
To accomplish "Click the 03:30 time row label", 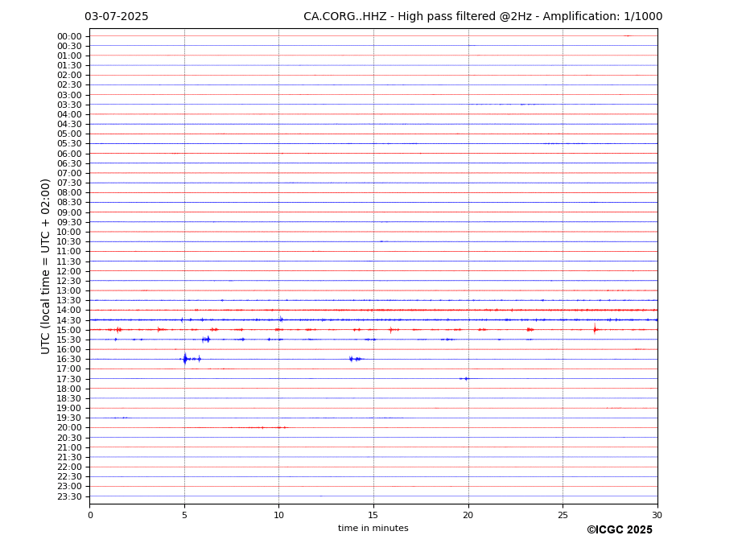I will coord(69,105).
